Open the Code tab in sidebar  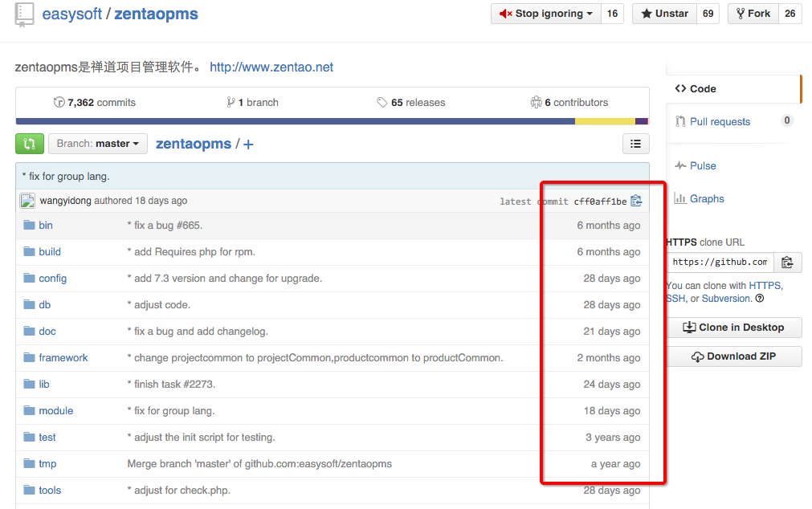click(702, 89)
